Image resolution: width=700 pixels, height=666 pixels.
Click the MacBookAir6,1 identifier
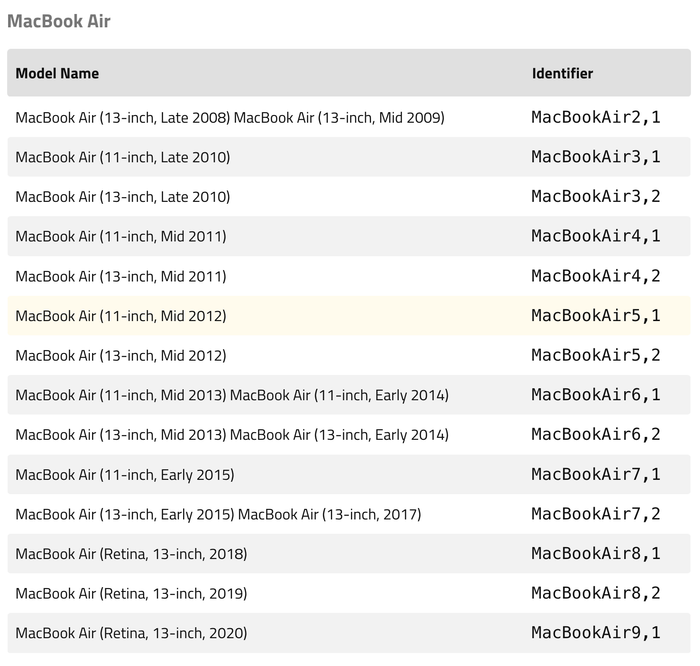click(x=596, y=395)
